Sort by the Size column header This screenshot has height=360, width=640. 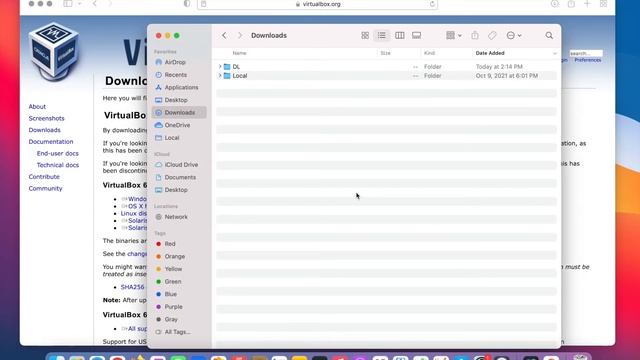pyautogui.click(x=385, y=53)
